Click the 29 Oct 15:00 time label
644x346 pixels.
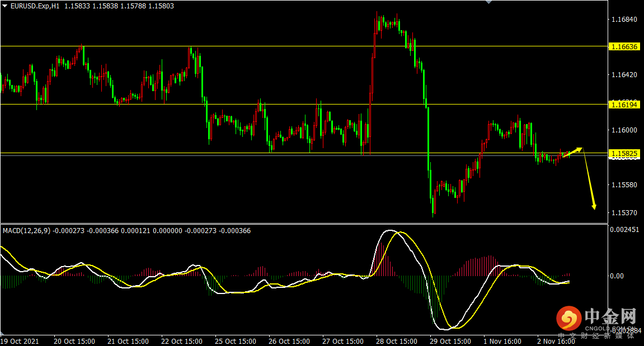pos(450,342)
